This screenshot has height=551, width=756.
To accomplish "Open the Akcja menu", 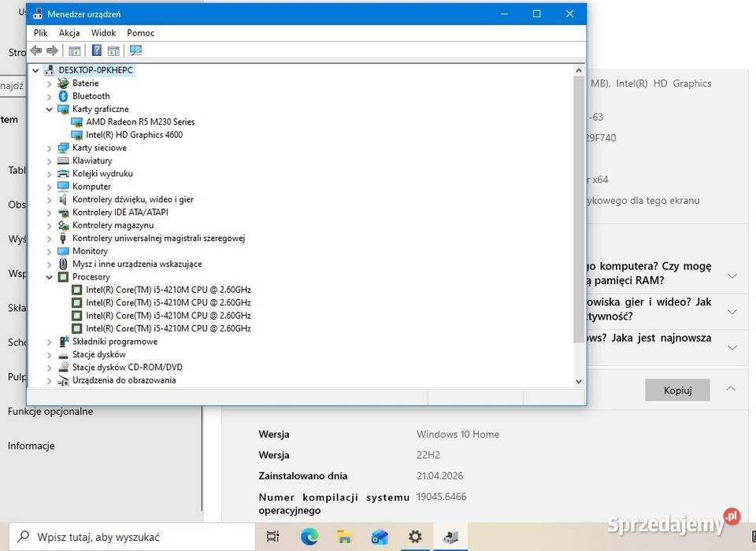I will (x=69, y=33).
